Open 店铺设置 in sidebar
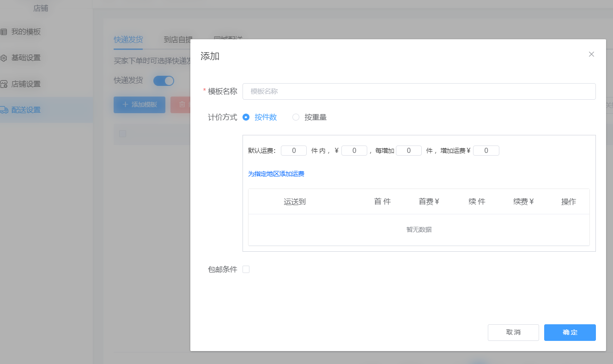Image resolution: width=613 pixels, height=364 pixels. point(26,84)
